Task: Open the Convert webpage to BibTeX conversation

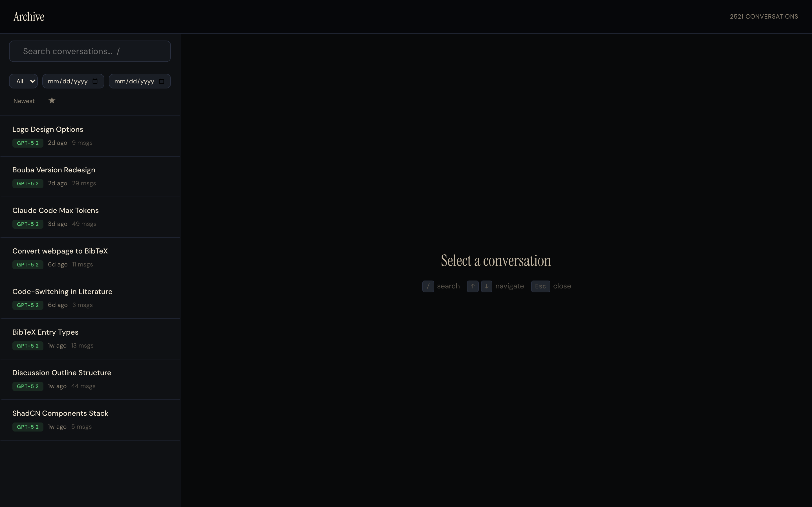Action: pos(60,251)
